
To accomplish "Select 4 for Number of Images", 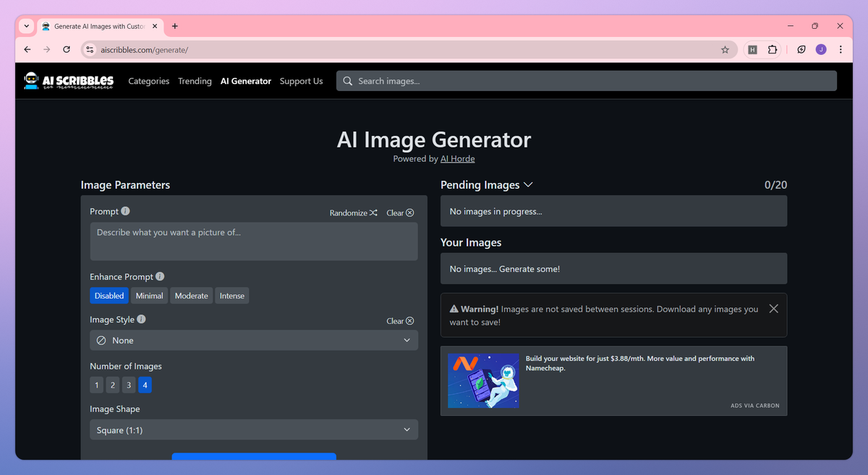I will pos(145,385).
